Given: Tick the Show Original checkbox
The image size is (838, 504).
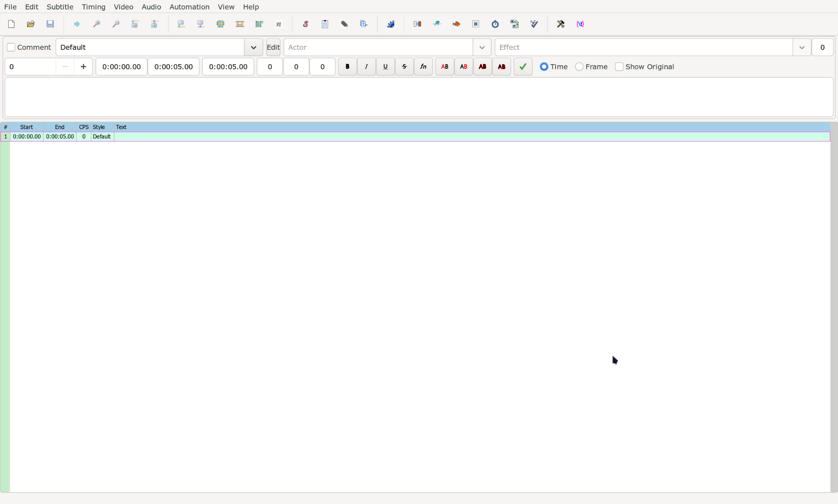Looking at the screenshot, I should point(619,67).
